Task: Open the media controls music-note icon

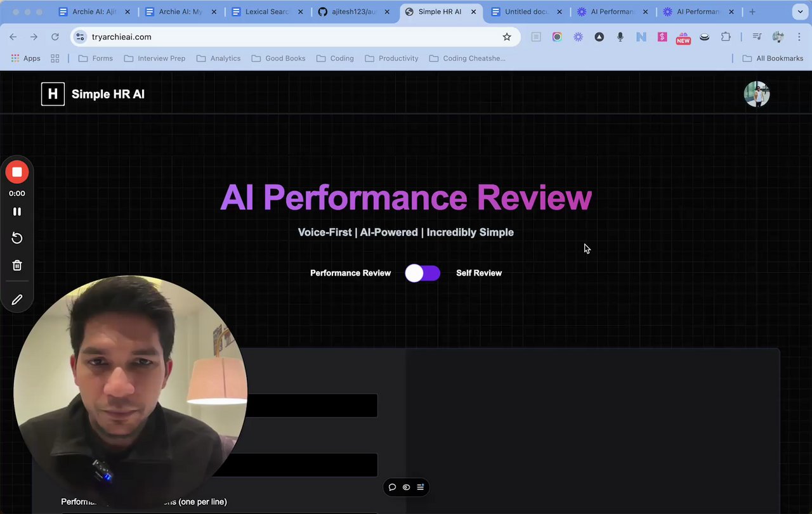Action: tap(757, 37)
